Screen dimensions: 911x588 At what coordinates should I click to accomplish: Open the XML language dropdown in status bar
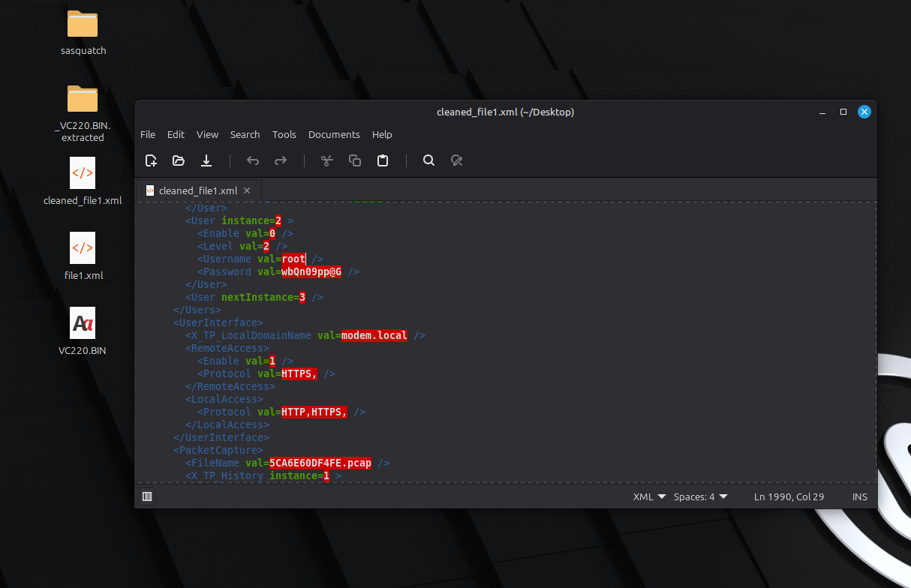point(649,496)
